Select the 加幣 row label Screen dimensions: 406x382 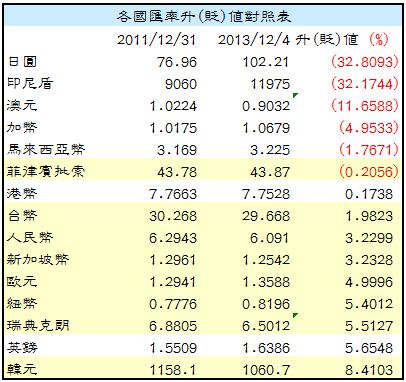[x=22, y=128]
